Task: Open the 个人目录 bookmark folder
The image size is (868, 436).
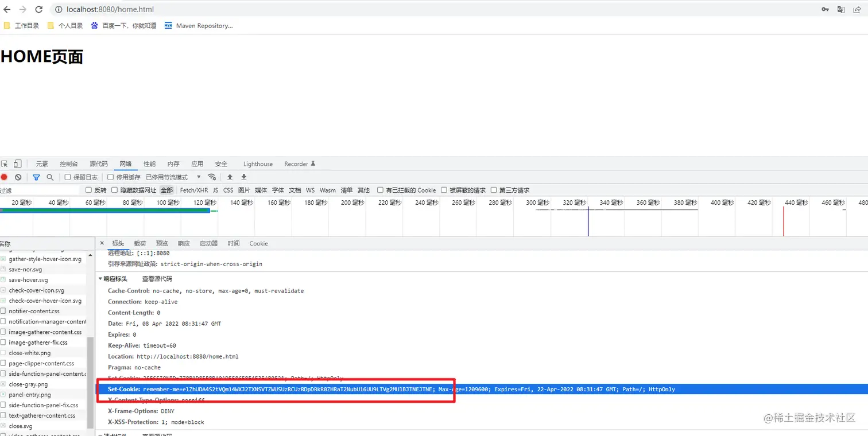Action: (x=65, y=25)
